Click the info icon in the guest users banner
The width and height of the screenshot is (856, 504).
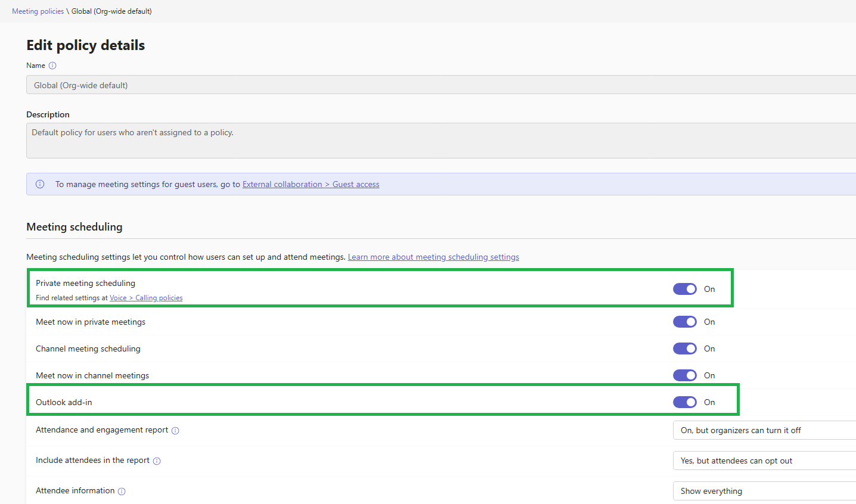pyautogui.click(x=40, y=184)
